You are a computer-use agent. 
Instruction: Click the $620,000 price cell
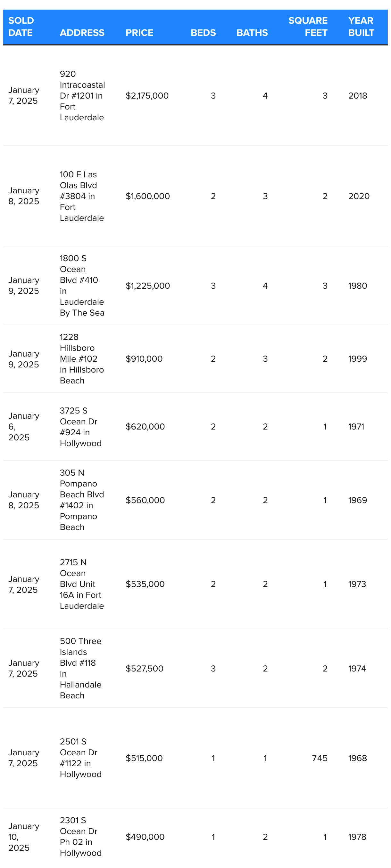click(x=145, y=427)
